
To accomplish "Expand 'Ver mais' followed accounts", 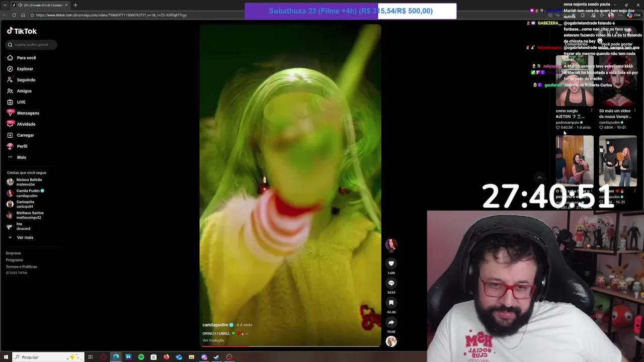I will pyautogui.click(x=20, y=237).
